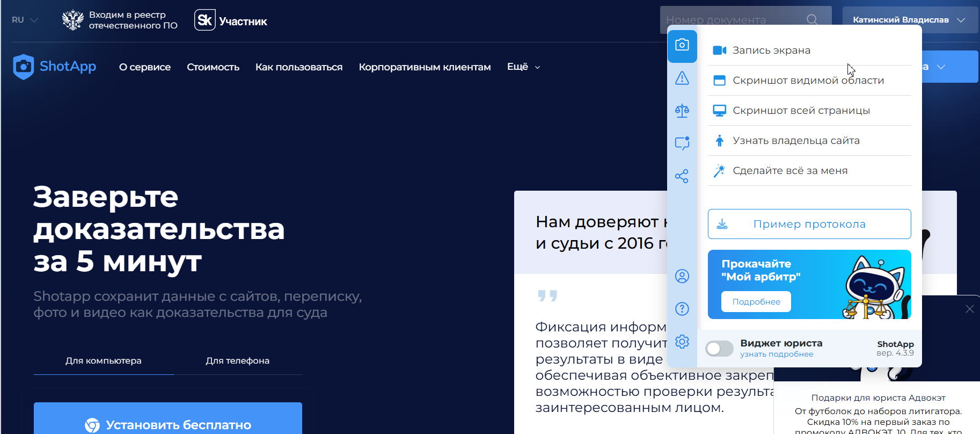Expand the Ещё menu

tap(524, 67)
